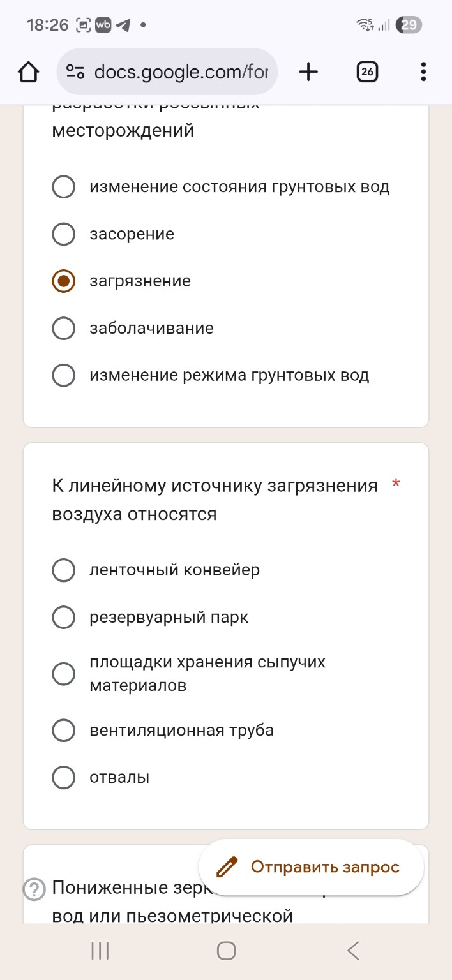This screenshot has height=980, width=452.
Task: Select 'резервуарный парк' as line source
Action: 63,617
